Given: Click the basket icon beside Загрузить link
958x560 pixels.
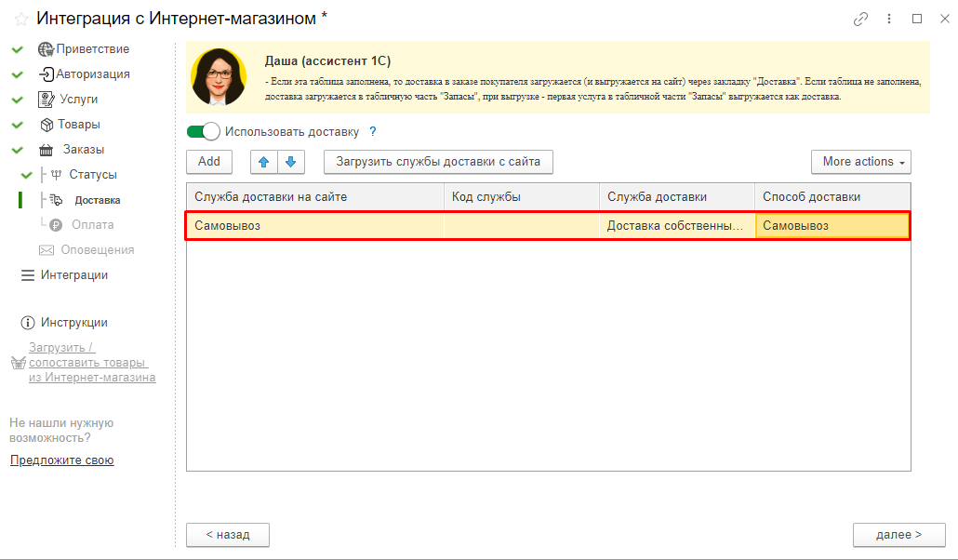Looking at the screenshot, I should pyautogui.click(x=19, y=363).
